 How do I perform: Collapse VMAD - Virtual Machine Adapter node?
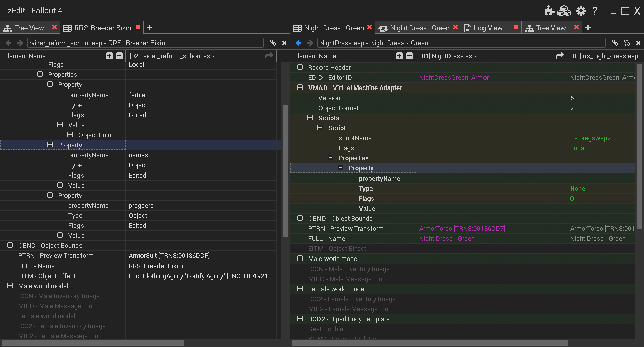[300, 88]
